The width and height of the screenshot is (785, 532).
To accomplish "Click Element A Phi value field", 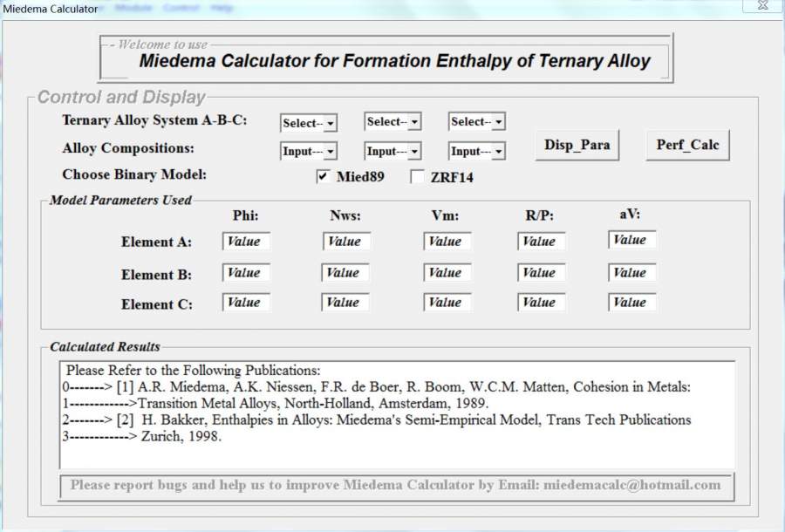I will click(x=246, y=242).
